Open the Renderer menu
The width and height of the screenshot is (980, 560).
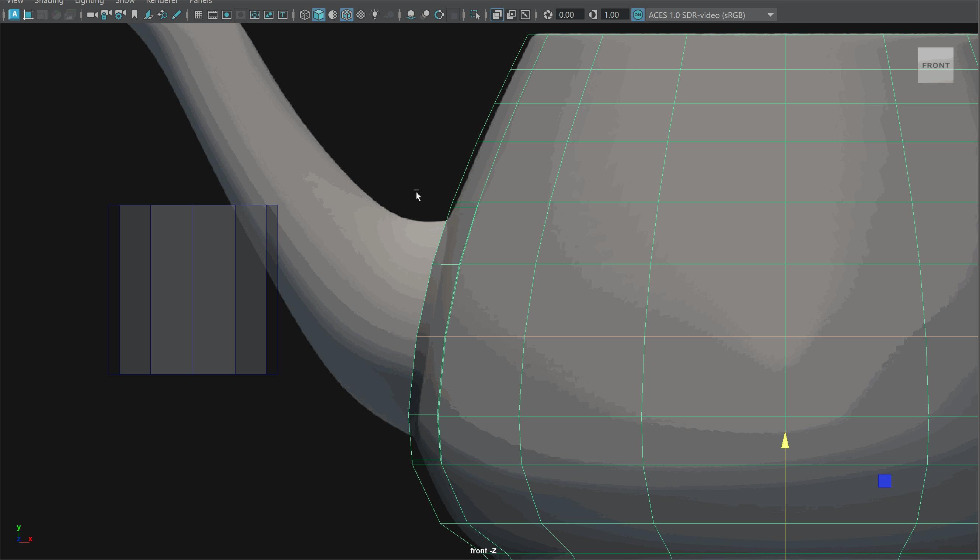(162, 2)
